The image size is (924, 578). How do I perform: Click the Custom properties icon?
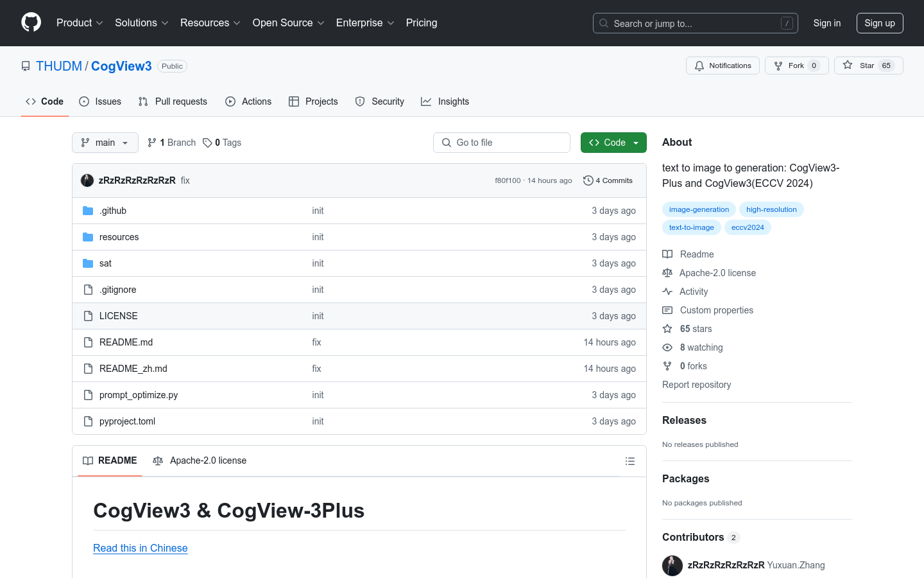(667, 310)
